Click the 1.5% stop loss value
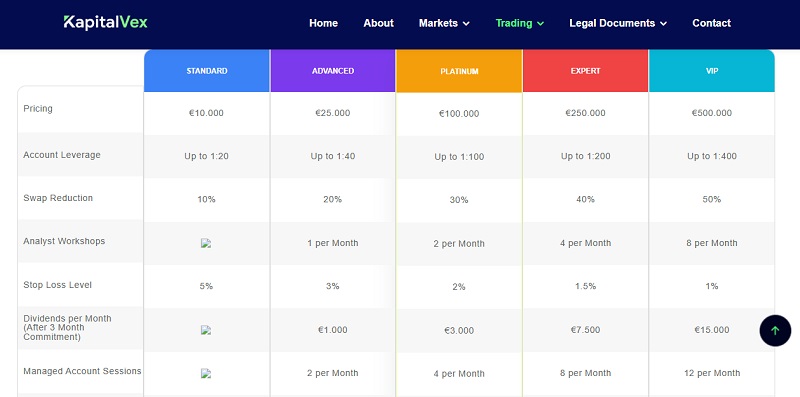 tap(585, 286)
